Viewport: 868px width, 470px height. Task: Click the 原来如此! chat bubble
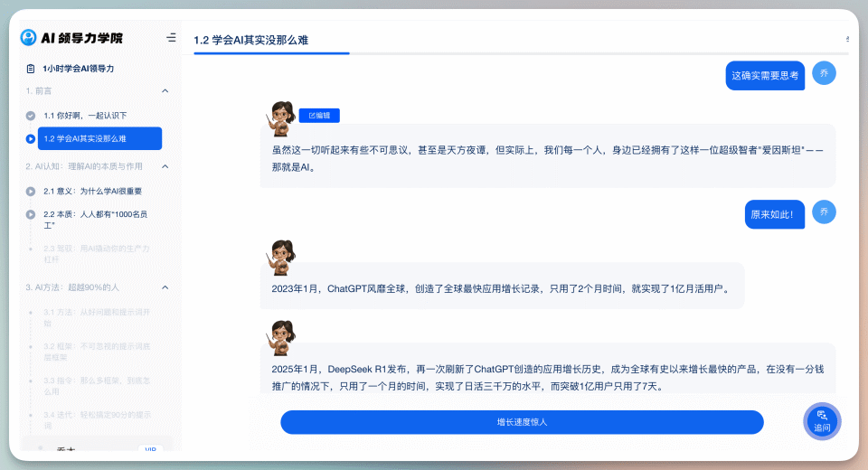pos(775,214)
